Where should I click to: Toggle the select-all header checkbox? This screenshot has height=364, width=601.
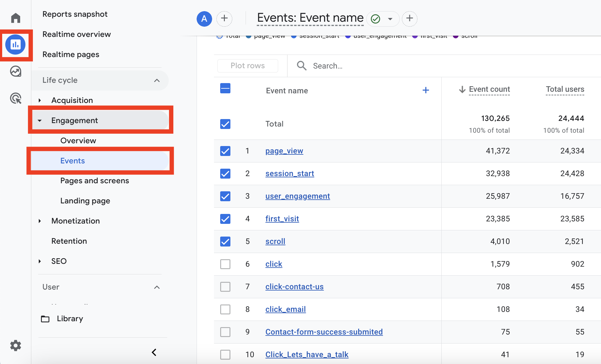(225, 88)
